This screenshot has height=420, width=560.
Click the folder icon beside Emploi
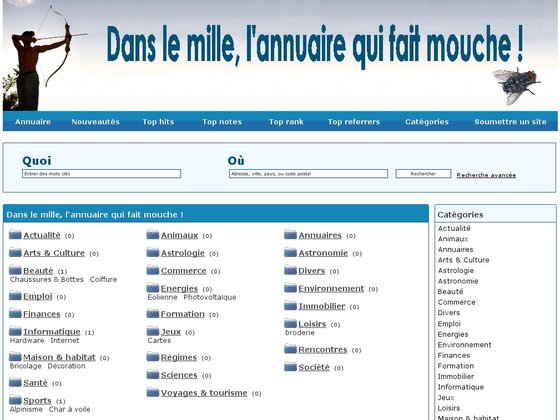click(15, 296)
